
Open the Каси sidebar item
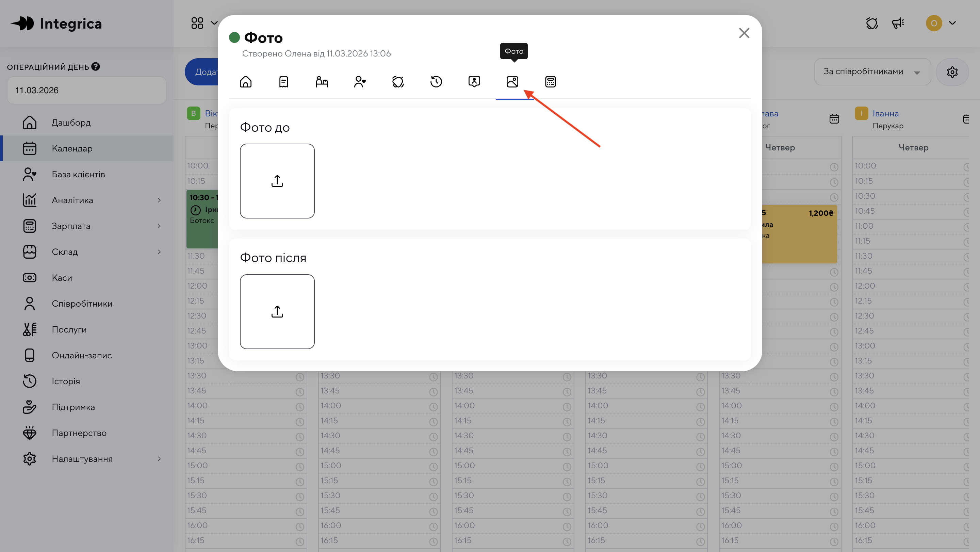pos(62,278)
